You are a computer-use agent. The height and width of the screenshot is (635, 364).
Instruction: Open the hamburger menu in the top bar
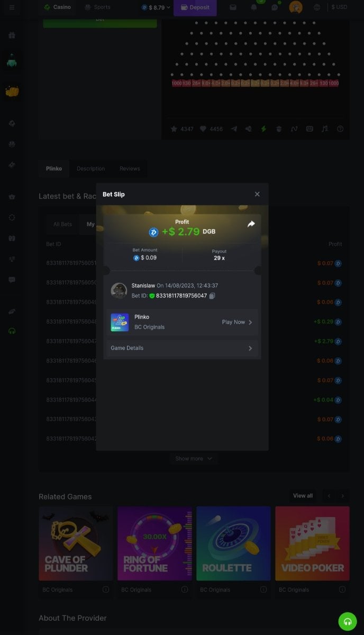[x=12, y=7]
